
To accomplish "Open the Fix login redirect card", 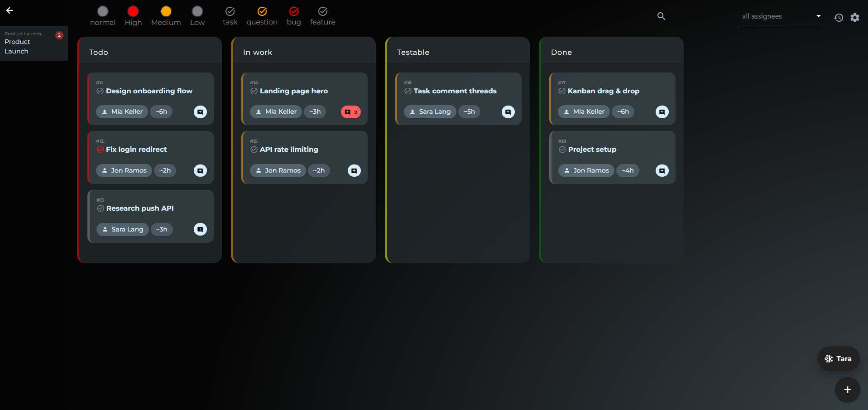I will 150,157.
